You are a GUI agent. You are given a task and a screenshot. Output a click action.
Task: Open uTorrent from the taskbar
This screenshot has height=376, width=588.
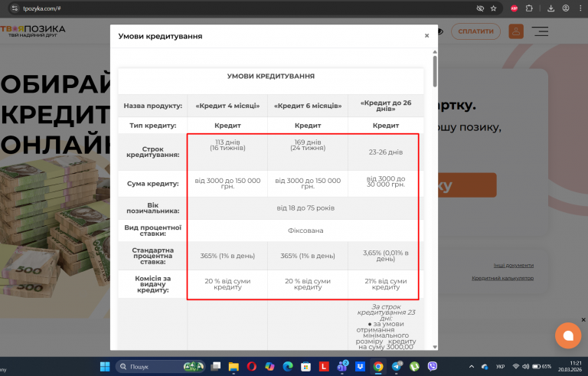pyautogui.click(x=414, y=366)
